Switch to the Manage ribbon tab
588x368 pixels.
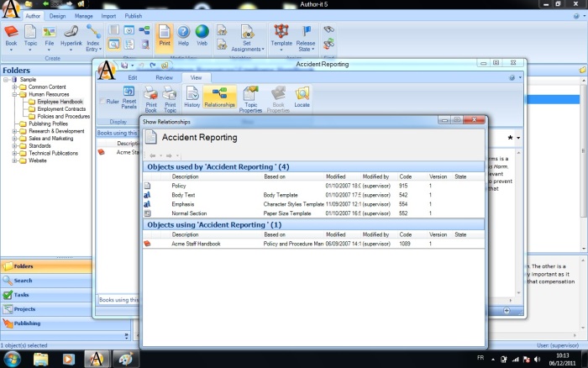pyautogui.click(x=84, y=16)
